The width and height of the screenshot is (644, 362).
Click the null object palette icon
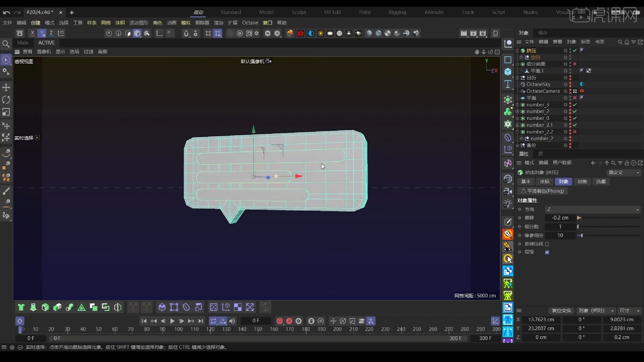coord(508,44)
